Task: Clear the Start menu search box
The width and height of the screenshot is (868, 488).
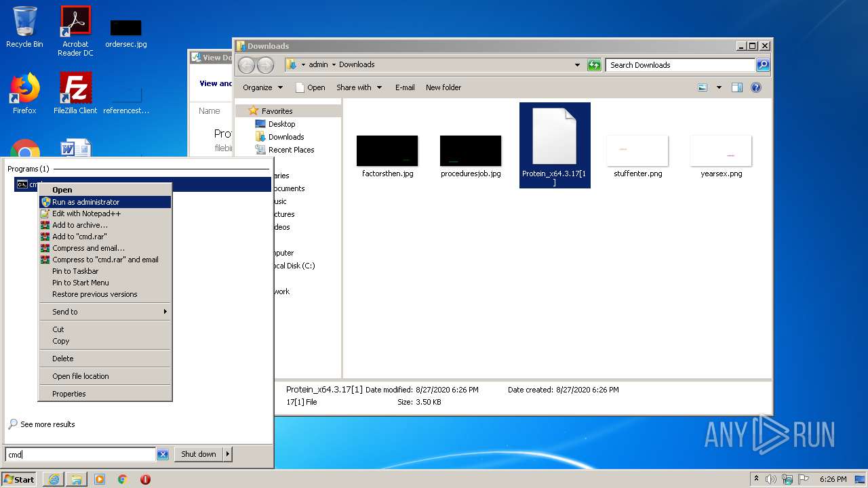Action: click(163, 455)
